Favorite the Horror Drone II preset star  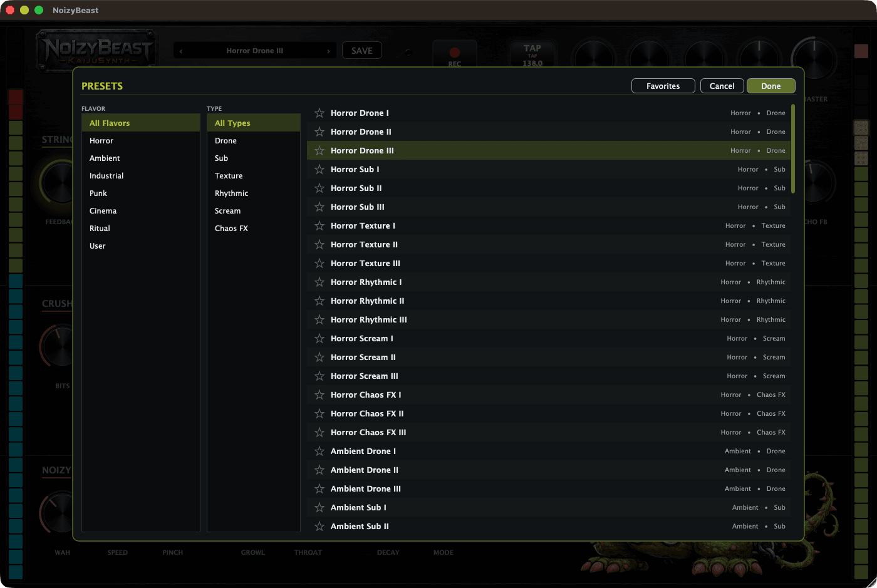(319, 132)
